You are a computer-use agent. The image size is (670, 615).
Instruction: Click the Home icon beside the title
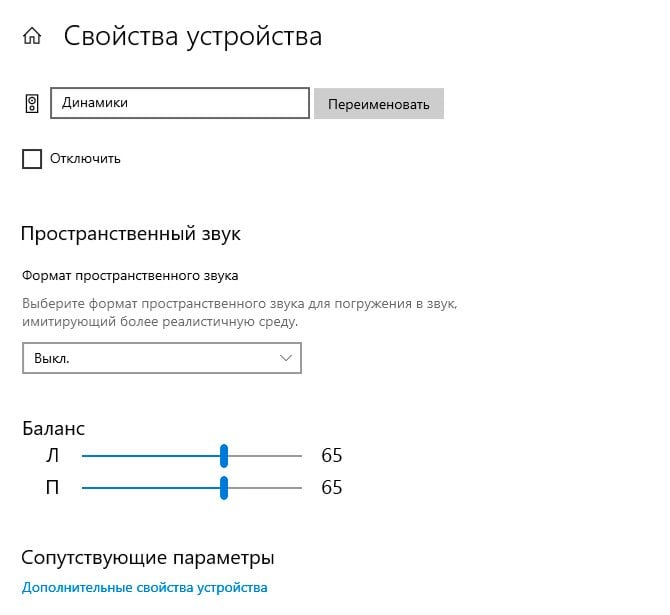32,36
